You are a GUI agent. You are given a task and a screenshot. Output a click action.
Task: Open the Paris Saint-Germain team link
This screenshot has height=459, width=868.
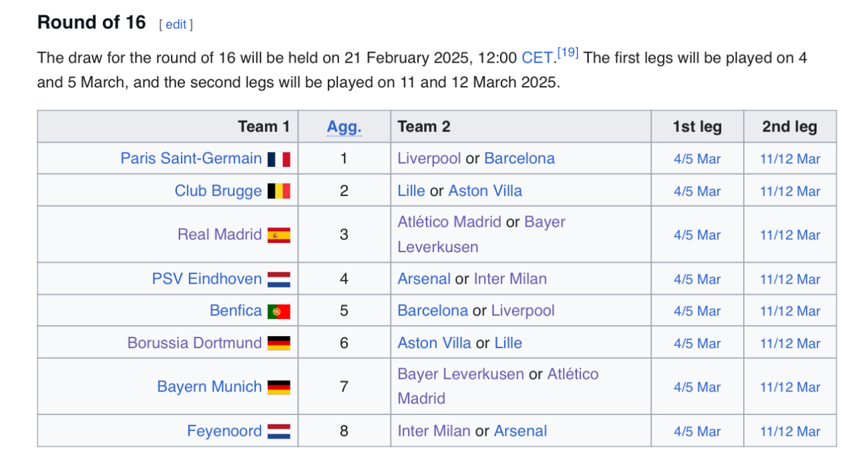[x=191, y=159]
